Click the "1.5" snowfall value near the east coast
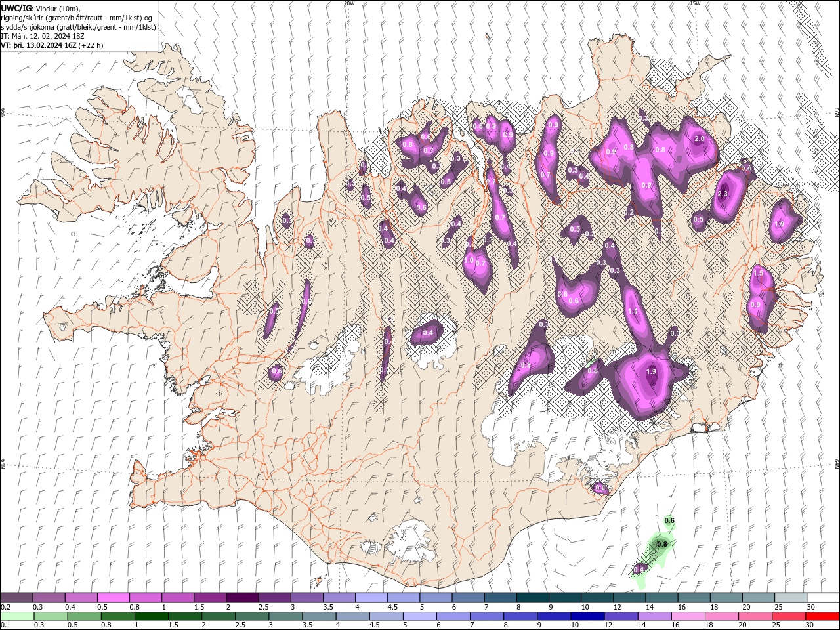This screenshot has height=630, width=840. 759,274
